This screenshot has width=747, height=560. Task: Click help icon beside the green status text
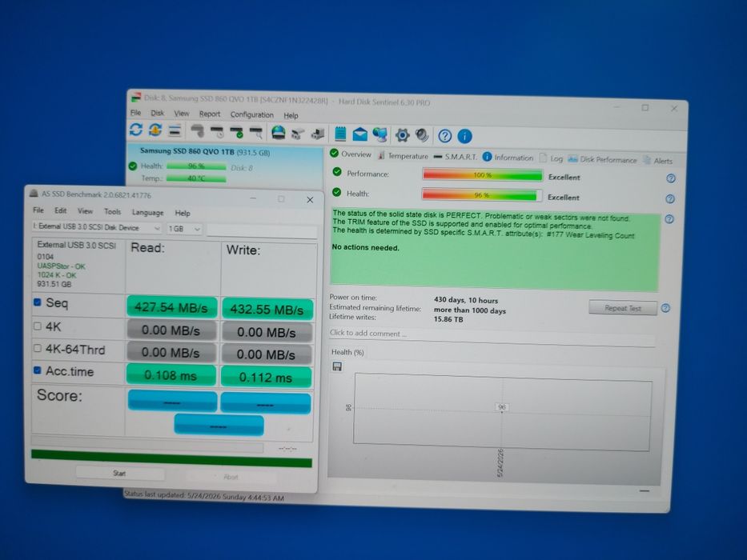click(x=669, y=219)
